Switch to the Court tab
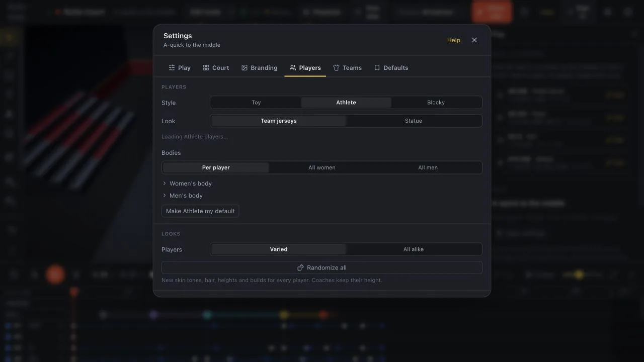Viewport: 644px width, 362px height. point(216,68)
